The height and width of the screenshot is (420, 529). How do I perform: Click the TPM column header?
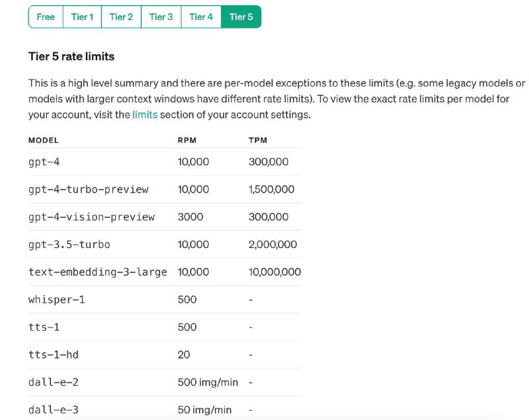click(x=258, y=140)
